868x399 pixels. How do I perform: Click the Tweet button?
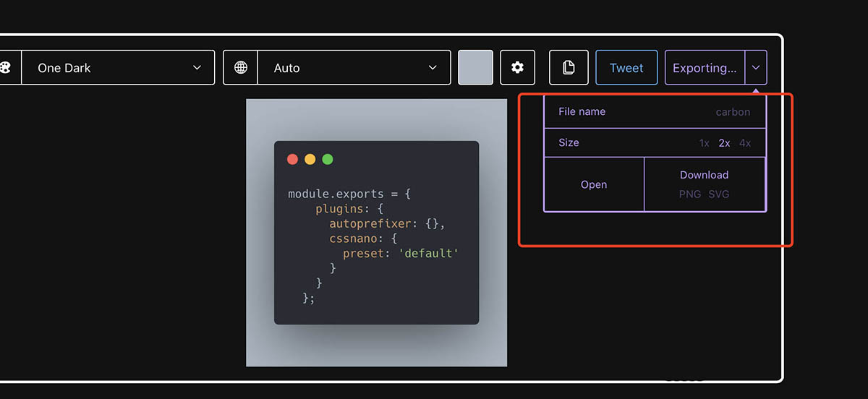[x=626, y=67]
